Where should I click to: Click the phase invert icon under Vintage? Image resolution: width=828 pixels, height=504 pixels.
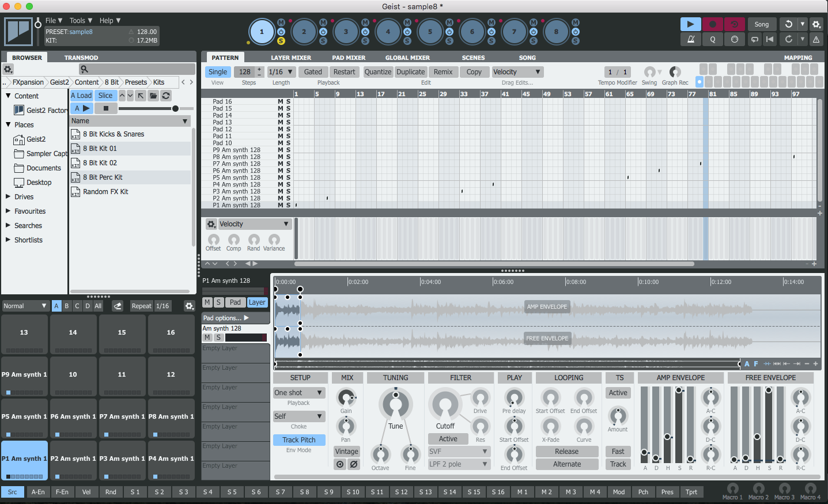(354, 464)
